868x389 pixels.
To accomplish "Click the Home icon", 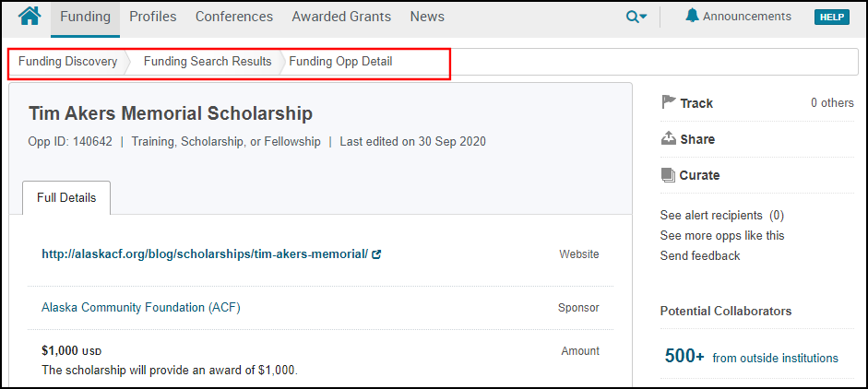I will coord(30,17).
